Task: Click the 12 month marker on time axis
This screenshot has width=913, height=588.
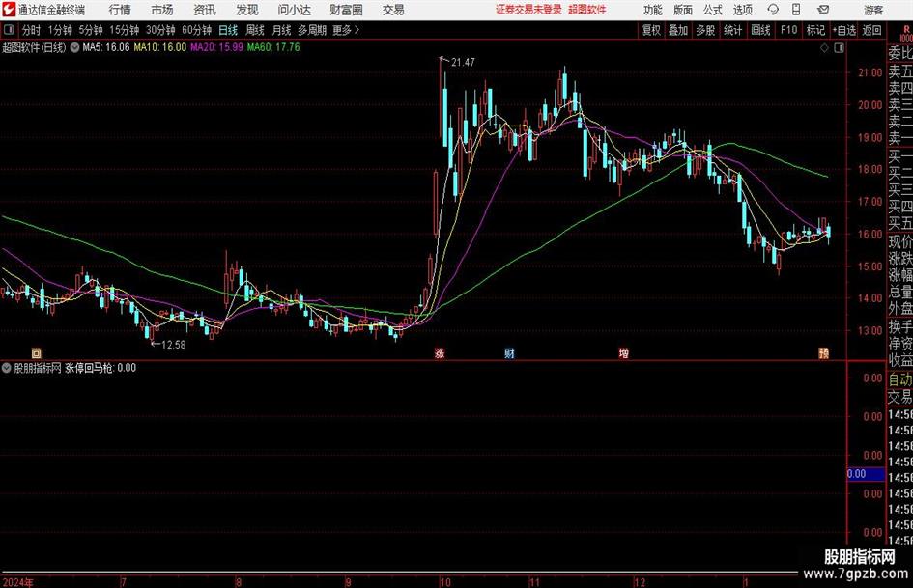Action: click(x=640, y=581)
